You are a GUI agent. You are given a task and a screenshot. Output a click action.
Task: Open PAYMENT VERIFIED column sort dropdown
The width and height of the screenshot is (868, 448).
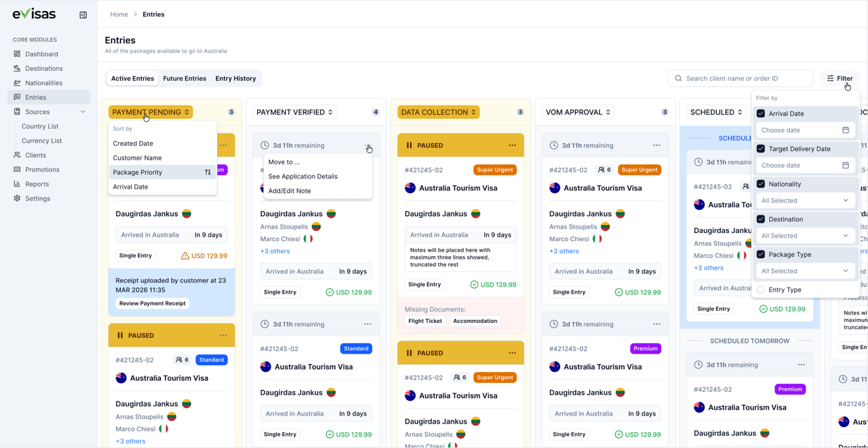pos(295,112)
